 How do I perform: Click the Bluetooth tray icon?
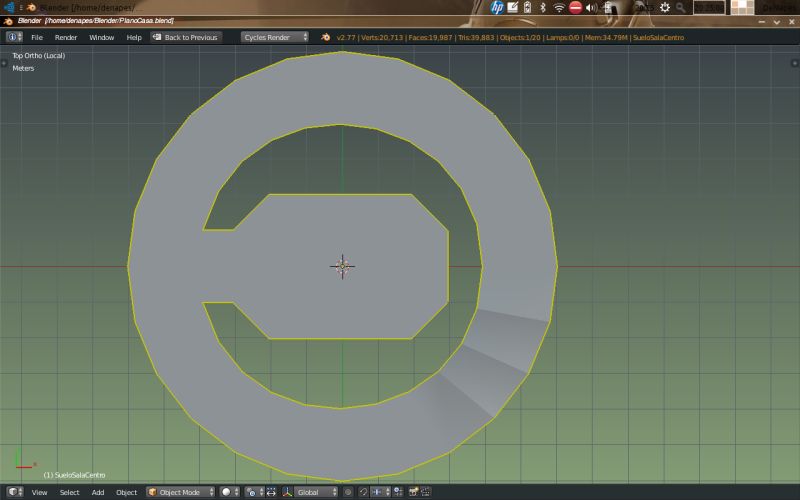pos(543,7)
